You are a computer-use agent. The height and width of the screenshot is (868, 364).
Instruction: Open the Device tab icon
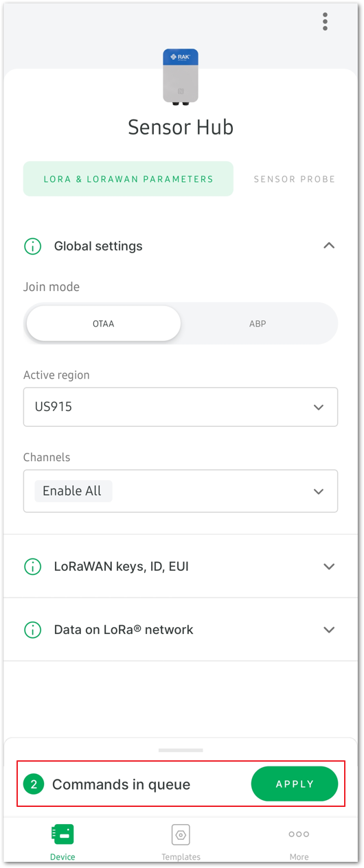(x=62, y=834)
